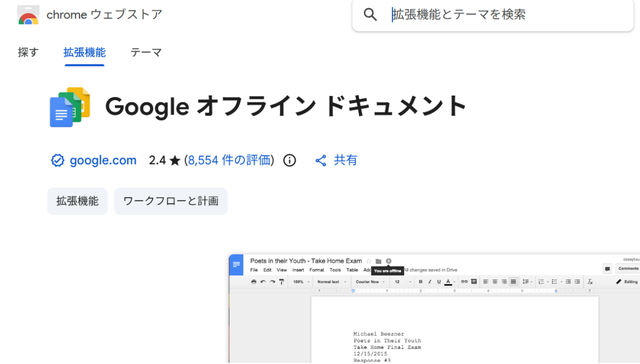Switch to the テーマ tab

pos(146,52)
